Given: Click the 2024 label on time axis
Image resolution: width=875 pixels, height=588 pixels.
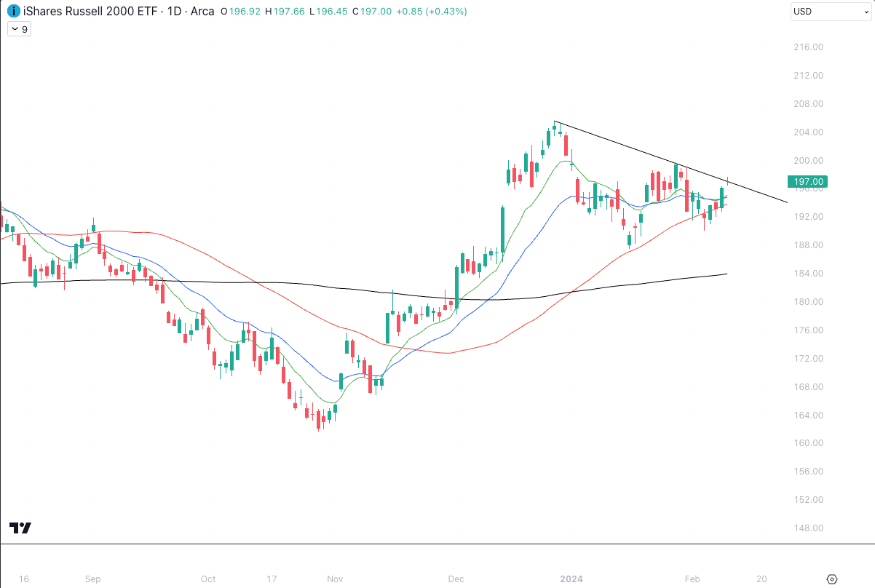Looking at the screenshot, I should coord(571,579).
